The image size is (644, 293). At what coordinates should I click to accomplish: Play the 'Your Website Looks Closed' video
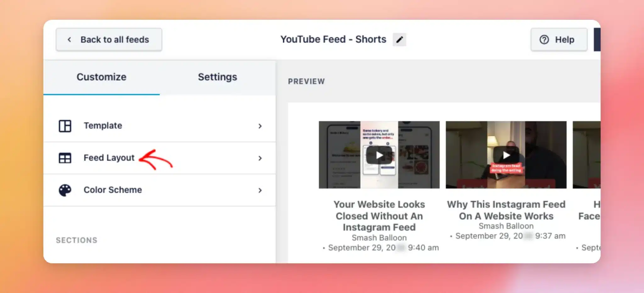379,155
